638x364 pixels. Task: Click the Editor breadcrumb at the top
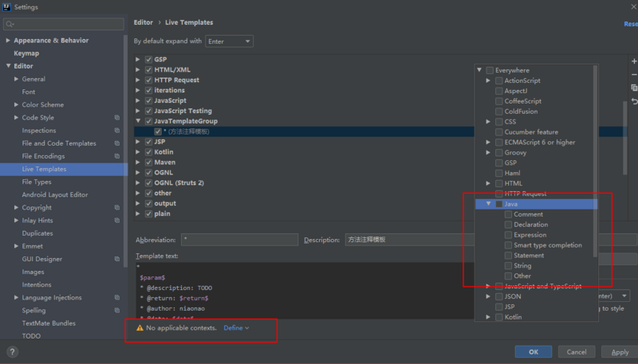click(x=144, y=22)
